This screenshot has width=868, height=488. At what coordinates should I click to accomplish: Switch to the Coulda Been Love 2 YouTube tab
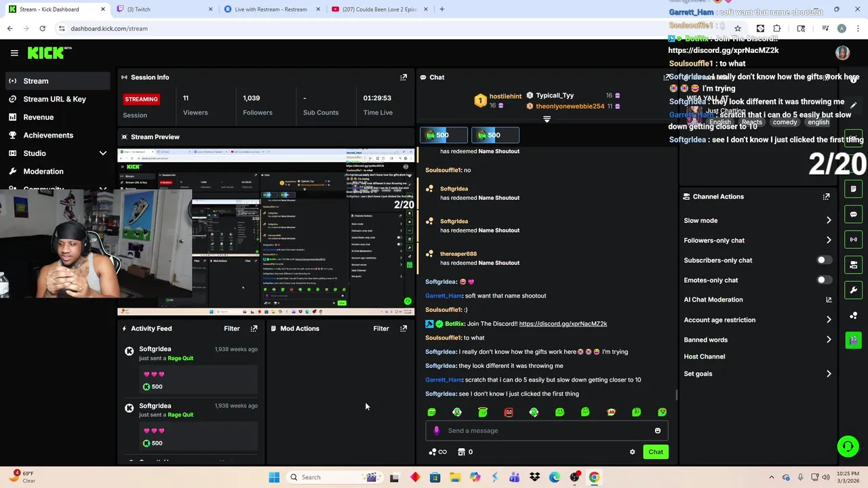380,9
